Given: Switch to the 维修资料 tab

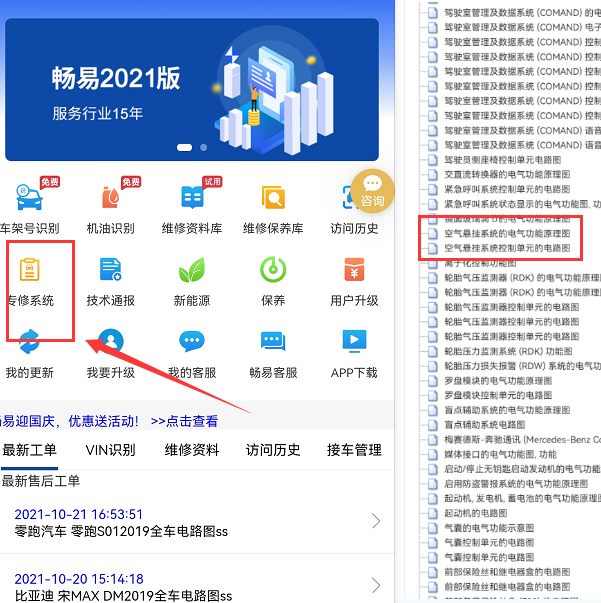Looking at the screenshot, I should click(x=192, y=450).
